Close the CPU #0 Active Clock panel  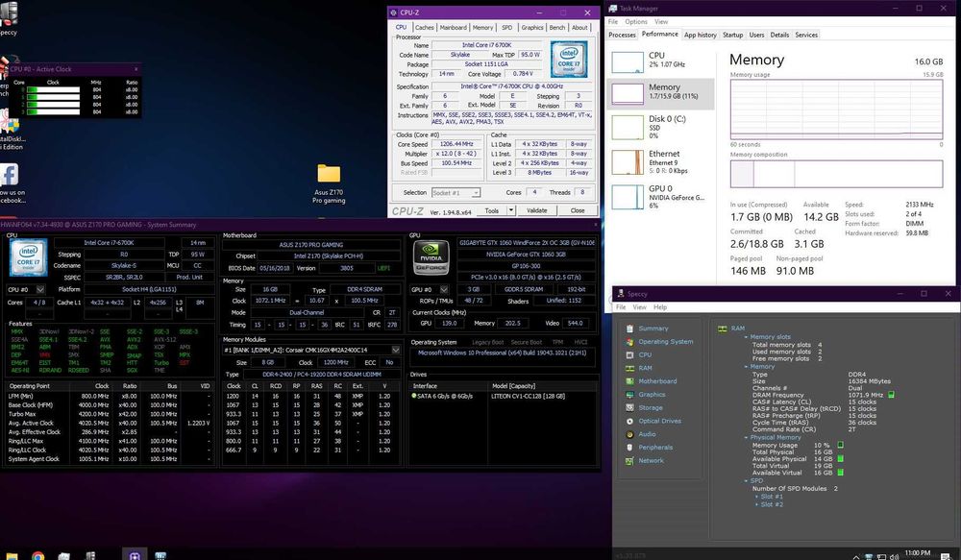pos(136,69)
